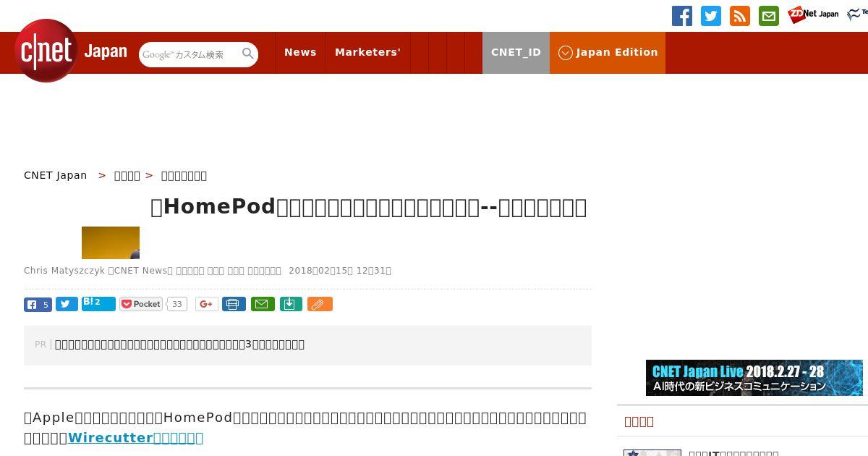Open the Pocket save count of 33
This screenshot has width=868, height=456.
[x=176, y=304]
